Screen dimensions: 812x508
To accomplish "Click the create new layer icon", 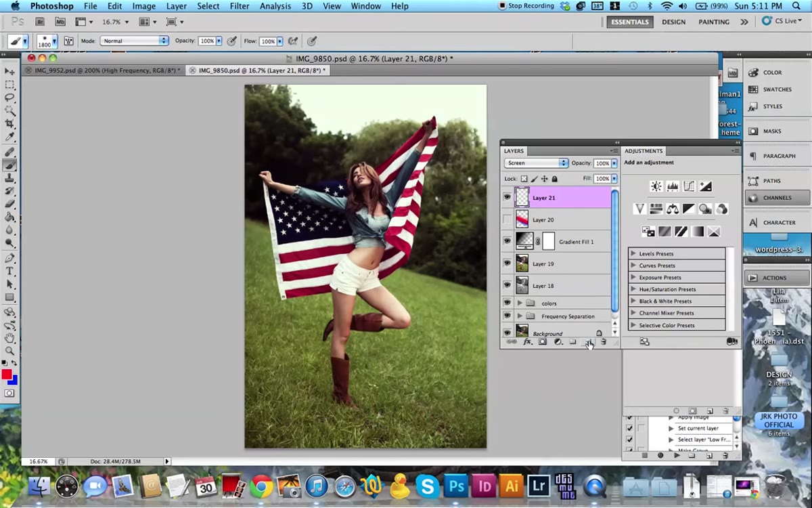I will click(x=587, y=342).
